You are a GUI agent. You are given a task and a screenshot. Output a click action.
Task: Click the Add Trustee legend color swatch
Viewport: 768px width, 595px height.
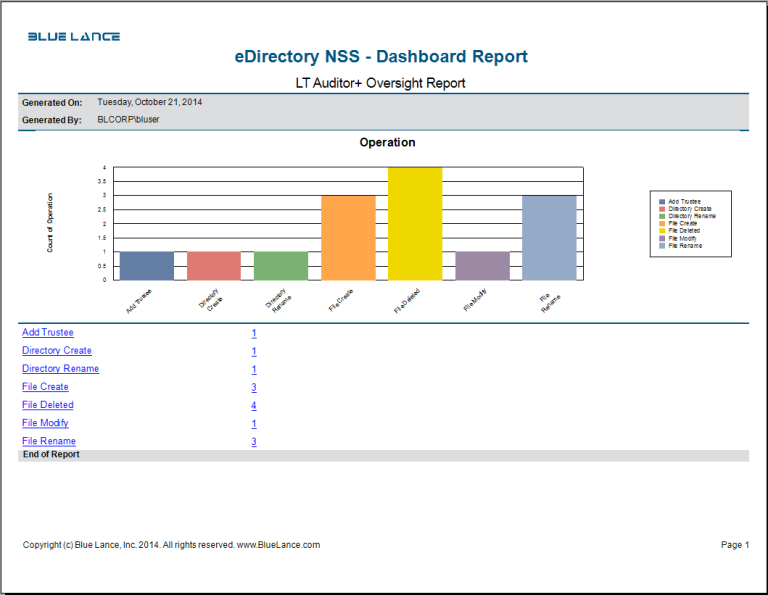(661, 202)
